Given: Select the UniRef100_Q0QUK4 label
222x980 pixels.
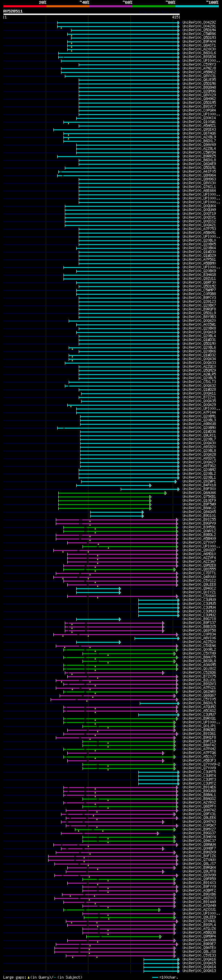Looking at the screenshot, I should coord(199,206).
